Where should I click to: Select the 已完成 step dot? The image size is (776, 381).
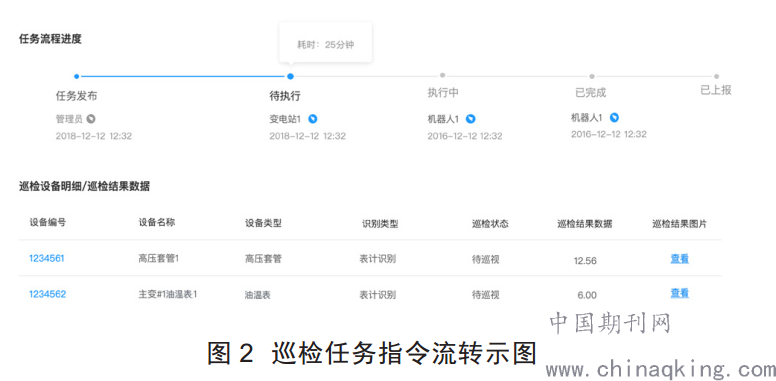[x=591, y=76]
